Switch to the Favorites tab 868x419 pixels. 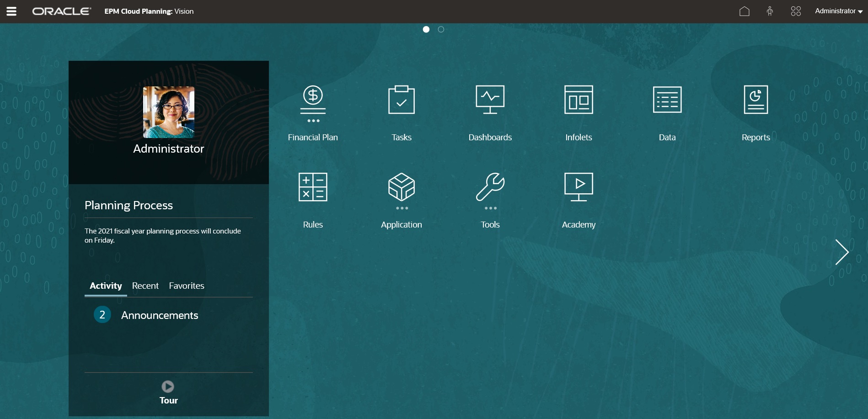pyautogui.click(x=186, y=286)
